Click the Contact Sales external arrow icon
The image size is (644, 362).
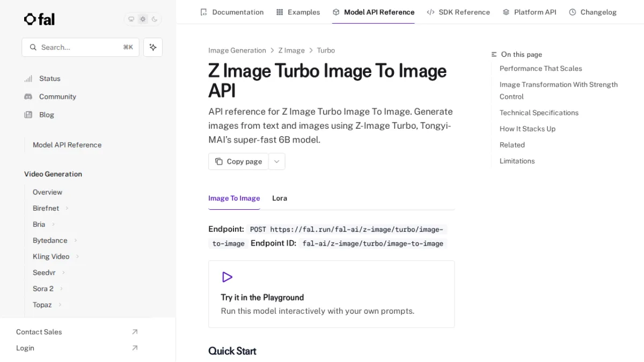coord(135,332)
